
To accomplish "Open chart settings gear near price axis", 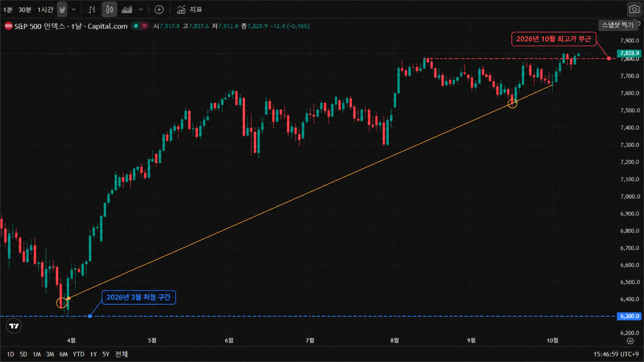I will pos(631,341).
